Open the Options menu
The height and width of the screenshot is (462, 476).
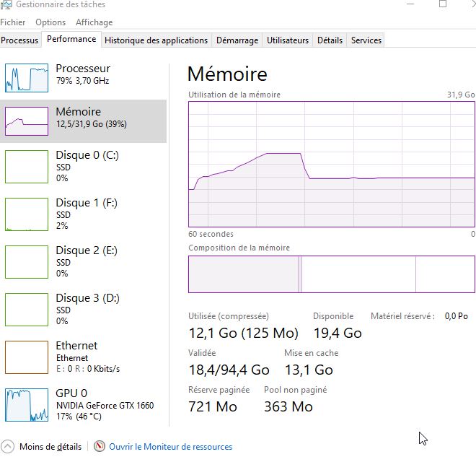click(50, 22)
